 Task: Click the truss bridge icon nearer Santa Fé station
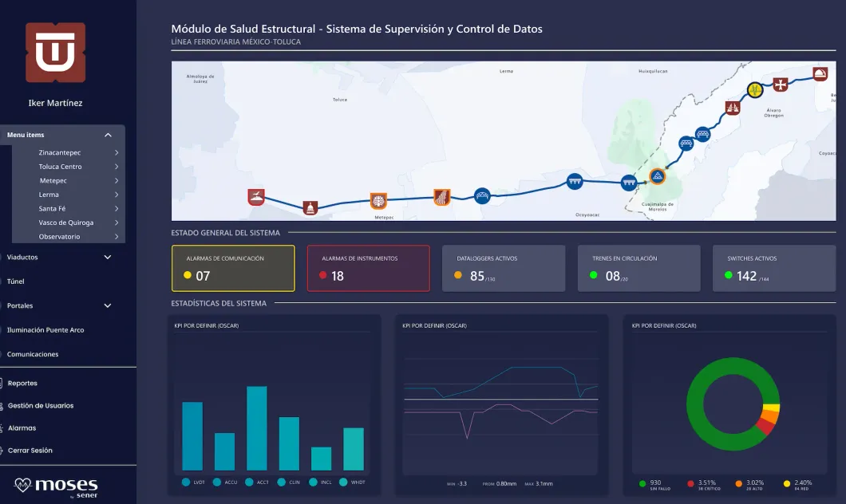point(702,134)
